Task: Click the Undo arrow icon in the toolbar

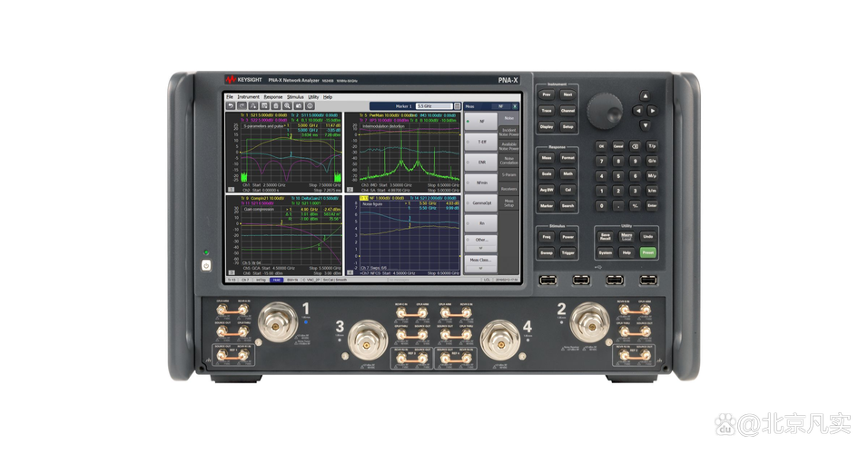Action: [x=231, y=105]
